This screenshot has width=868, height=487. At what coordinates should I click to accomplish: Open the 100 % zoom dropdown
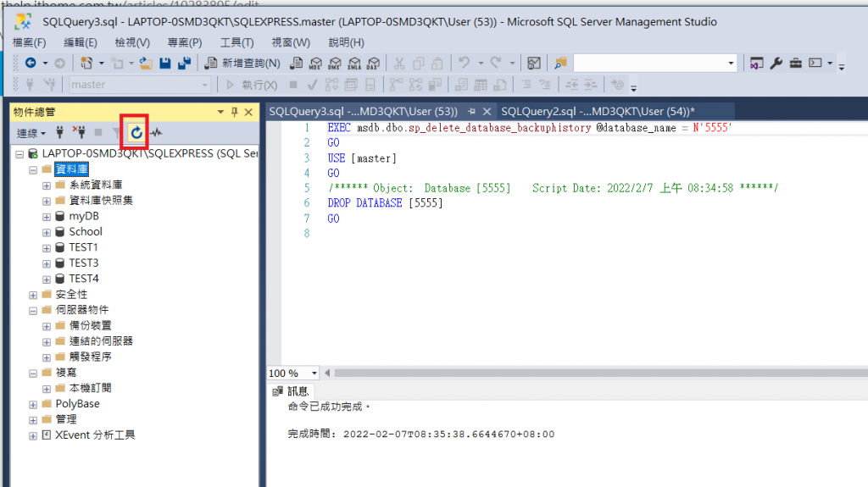point(314,373)
